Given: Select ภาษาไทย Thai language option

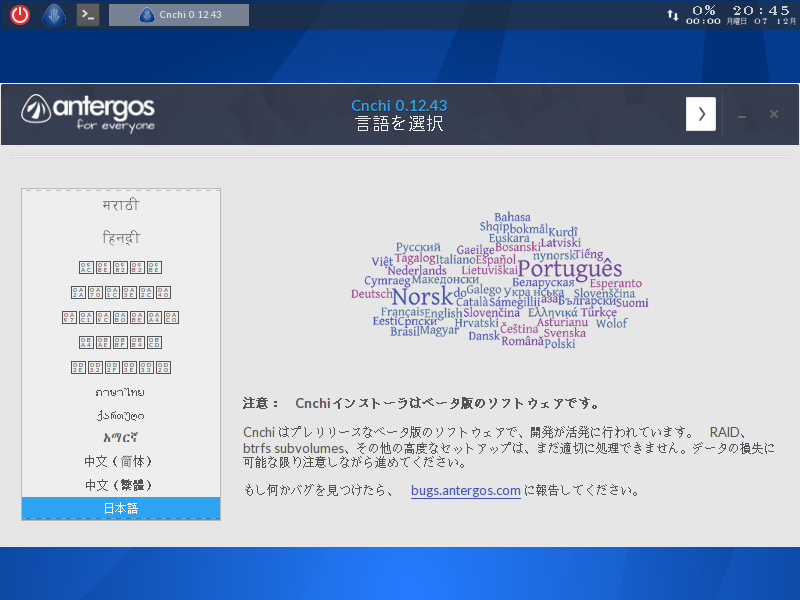Looking at the screenshot, I should coord(120,392).
